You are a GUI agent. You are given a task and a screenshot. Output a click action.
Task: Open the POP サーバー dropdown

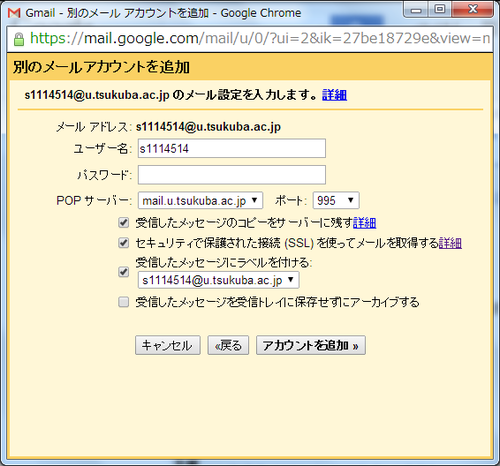pos(200,200)
